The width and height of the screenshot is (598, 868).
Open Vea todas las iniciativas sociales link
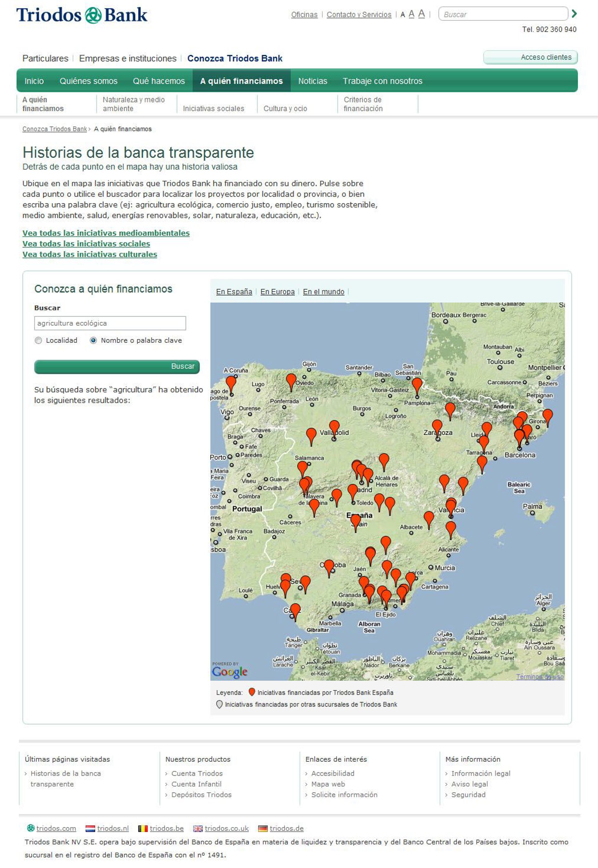point(86,244)
